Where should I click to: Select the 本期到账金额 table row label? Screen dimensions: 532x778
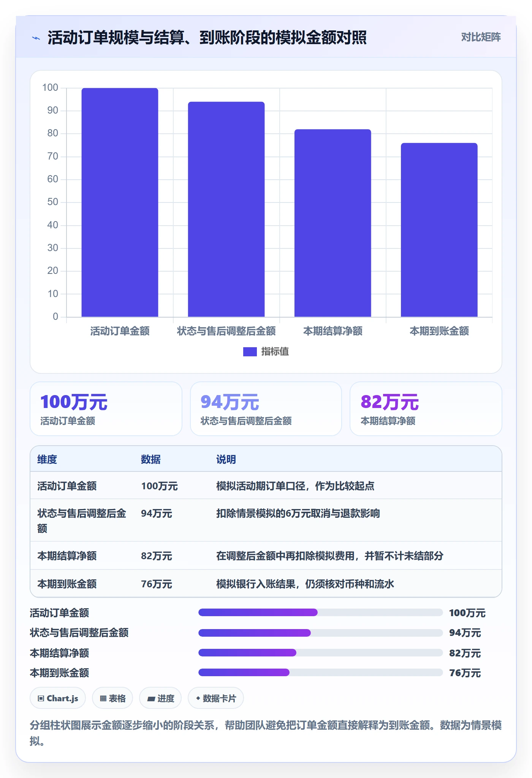[x=67, y=584]
